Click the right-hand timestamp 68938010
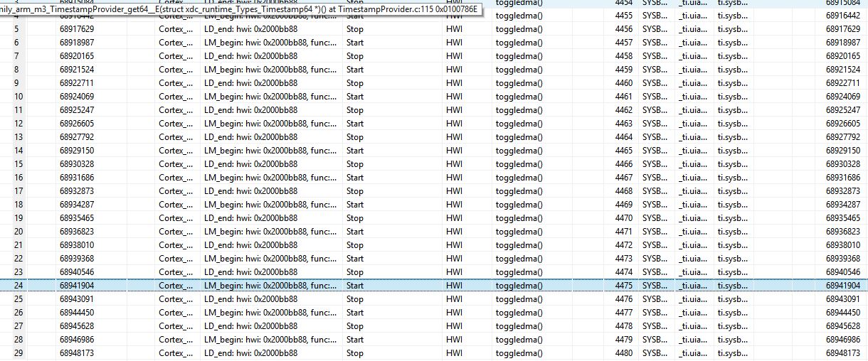Viewport: 868px width, 361px height. click(843, 245)
